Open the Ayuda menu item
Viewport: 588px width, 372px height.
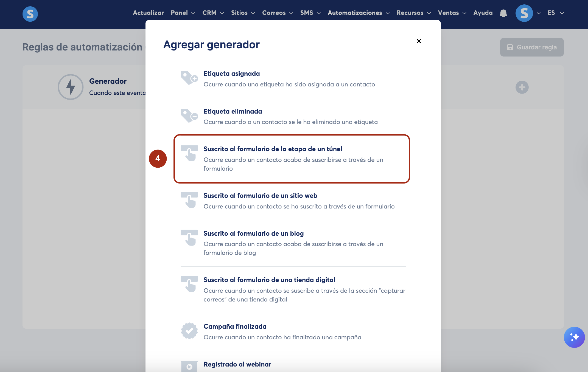[x=483, y=13]
